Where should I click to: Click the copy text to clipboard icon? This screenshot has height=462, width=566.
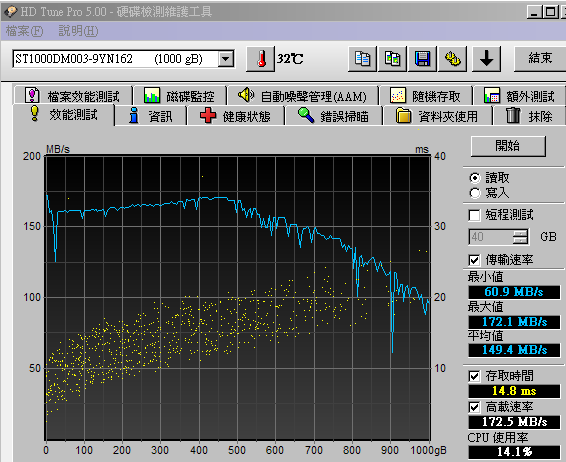coord(362,59)
